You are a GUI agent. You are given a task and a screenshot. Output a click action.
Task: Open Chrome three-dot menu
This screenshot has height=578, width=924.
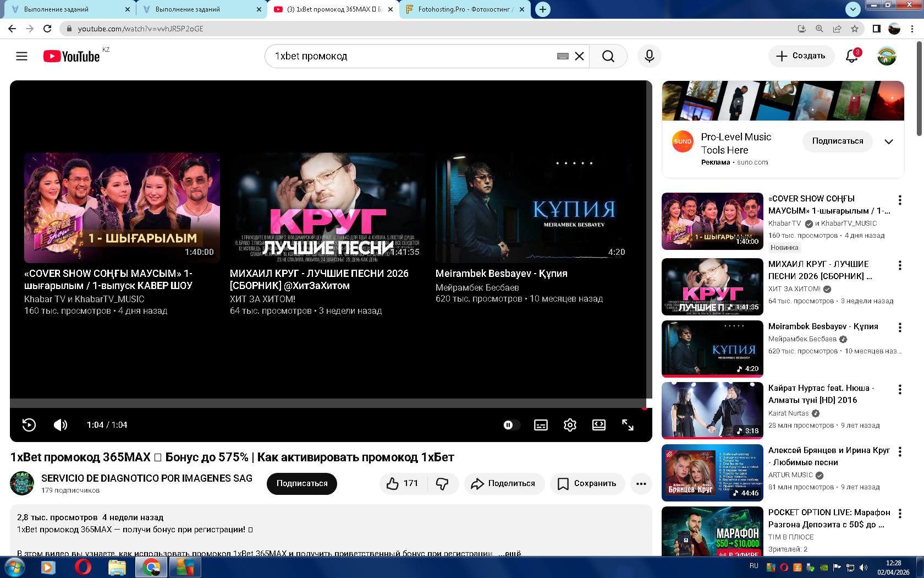tap(913, 29)
